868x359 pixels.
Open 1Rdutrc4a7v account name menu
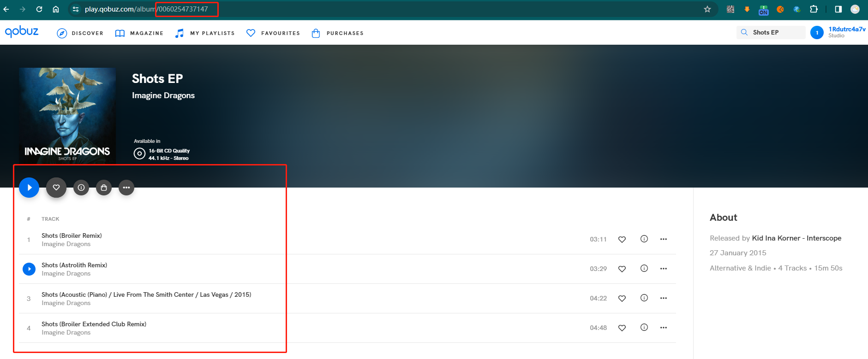[x=847, y=29]
